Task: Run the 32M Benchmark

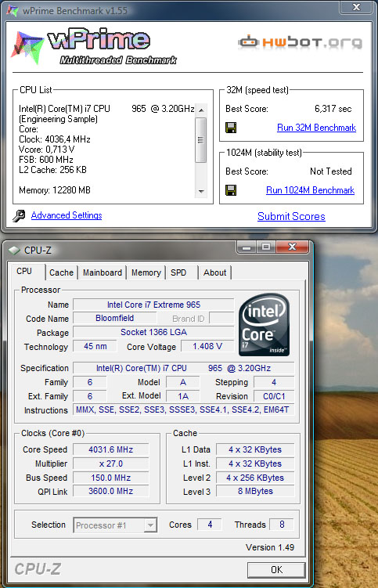Action: click(316, 128)
